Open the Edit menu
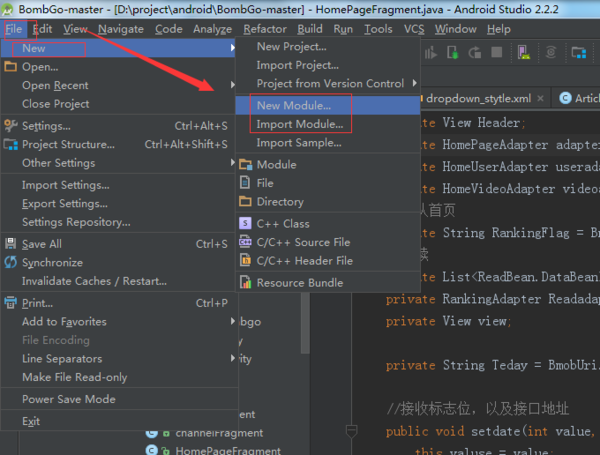The image size is (600, 455). (x=42, y=29)
